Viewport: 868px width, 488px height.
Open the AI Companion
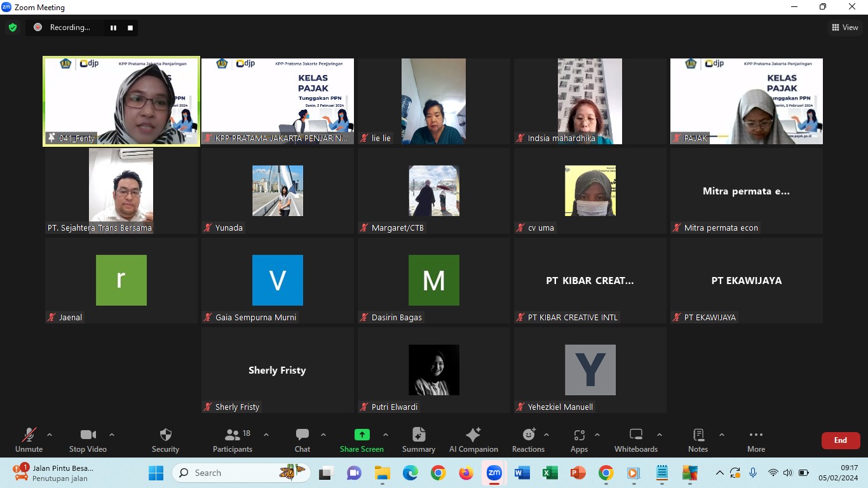tap(473, 440)
